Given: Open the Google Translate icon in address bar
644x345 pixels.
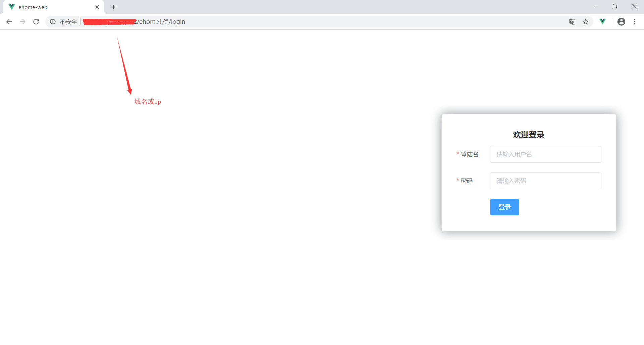Looking at the screenshot, I should point(572,22).
